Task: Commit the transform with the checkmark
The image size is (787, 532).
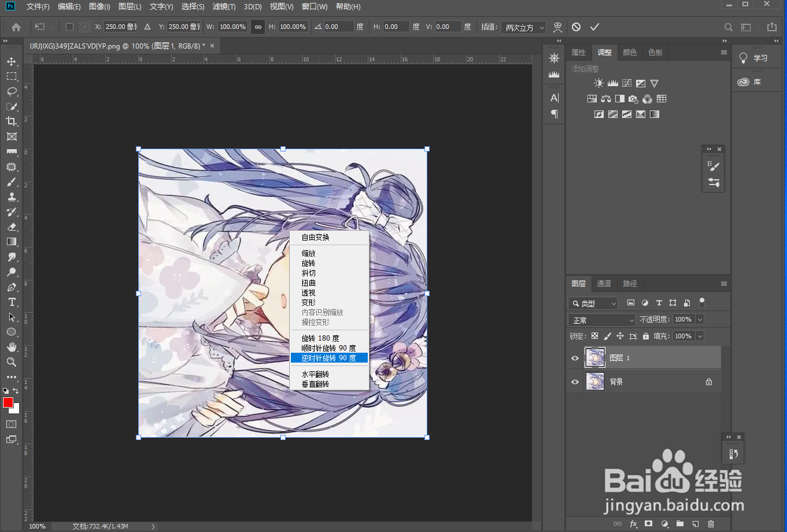Action: (594, 27)
